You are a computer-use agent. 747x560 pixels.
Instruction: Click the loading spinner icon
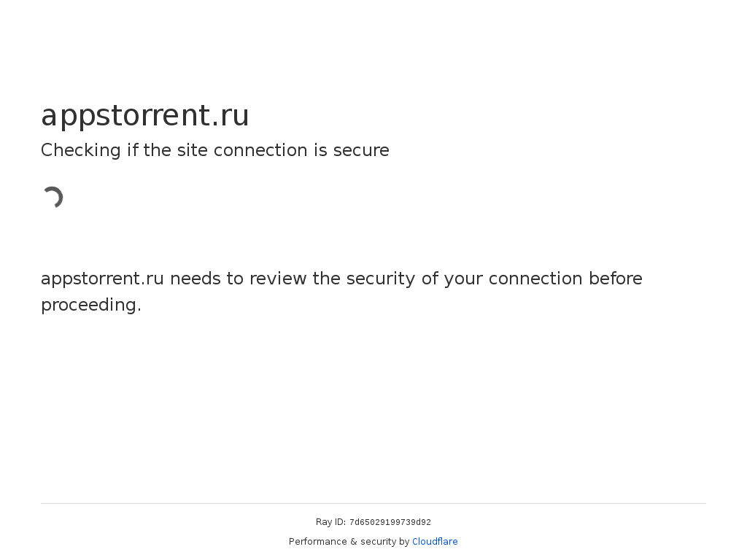[53, 197]
